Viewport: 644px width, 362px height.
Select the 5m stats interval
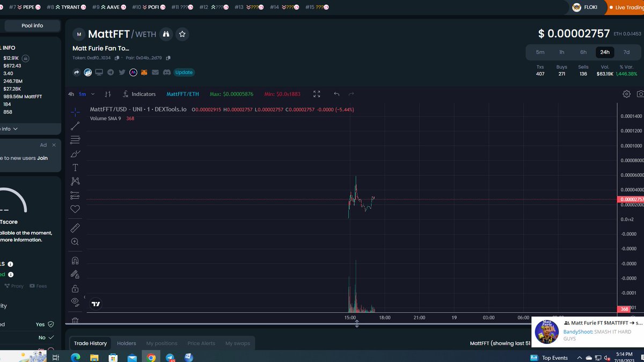(x=540, y=52)
